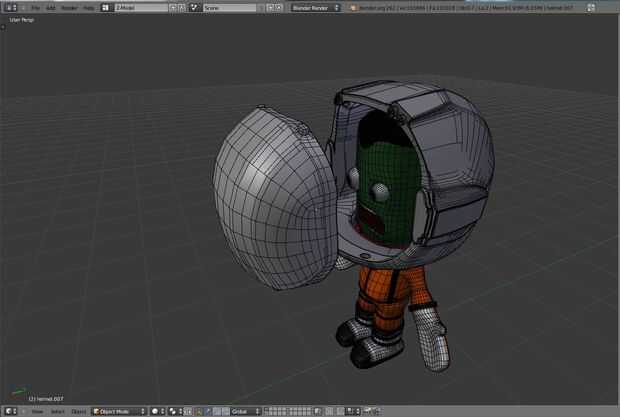The height and width of the screenshot is (417, 620).
Task: Open the Select menu in viewport header
Action: click(x=58, y=411)
